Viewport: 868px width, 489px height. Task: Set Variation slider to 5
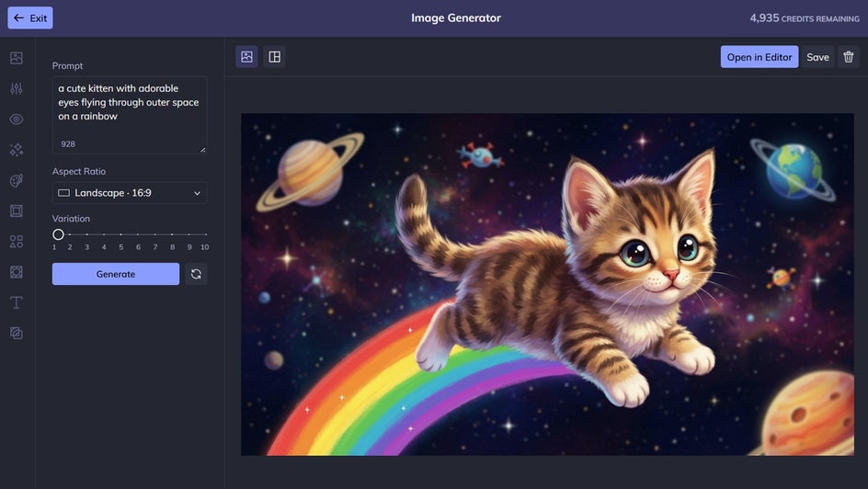pyautogui.click(x=120, y=234)
